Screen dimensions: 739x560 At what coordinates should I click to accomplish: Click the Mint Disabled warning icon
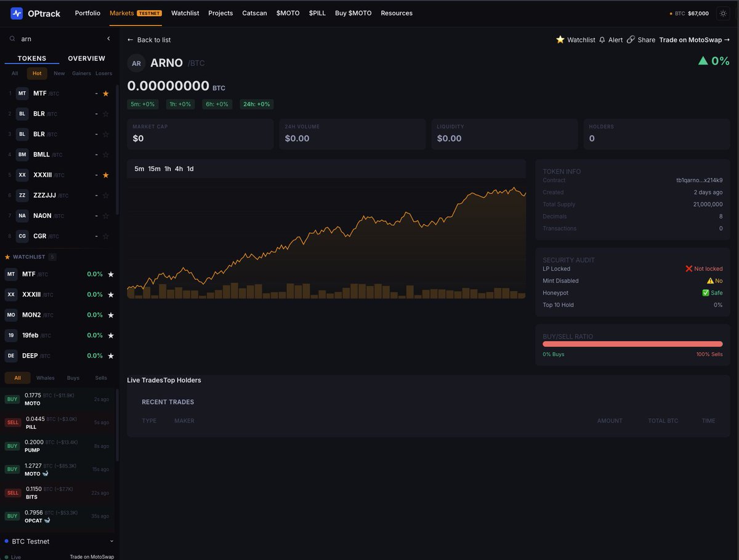(710, 281)
